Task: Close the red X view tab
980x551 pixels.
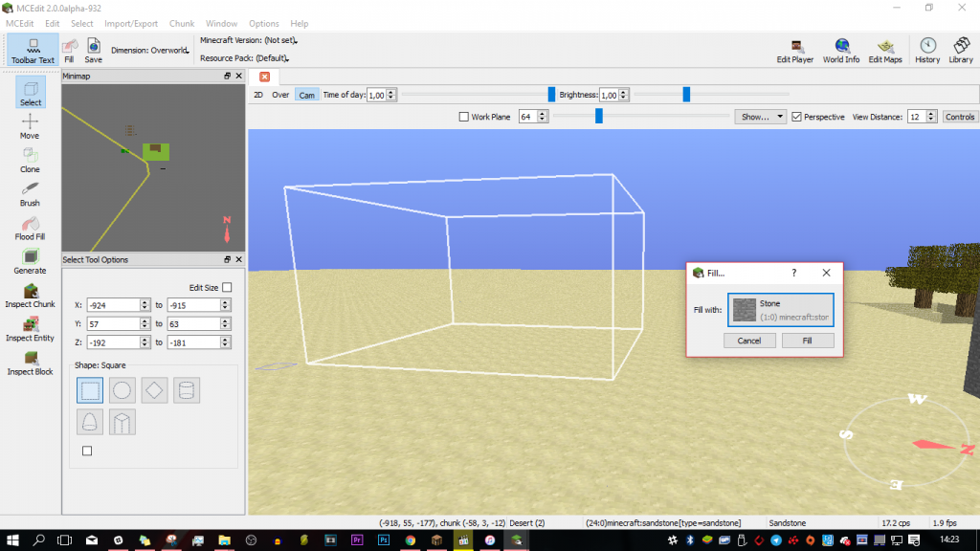Action: pos(264,77)
